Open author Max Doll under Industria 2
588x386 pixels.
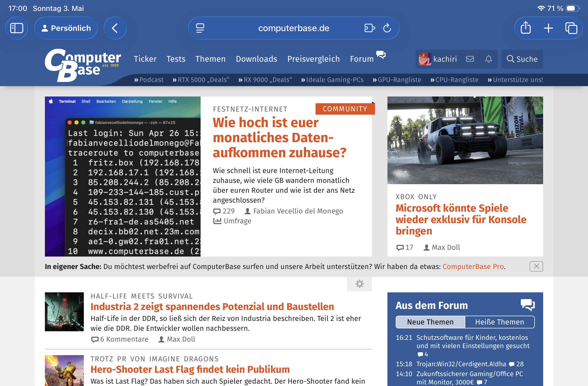177,339
